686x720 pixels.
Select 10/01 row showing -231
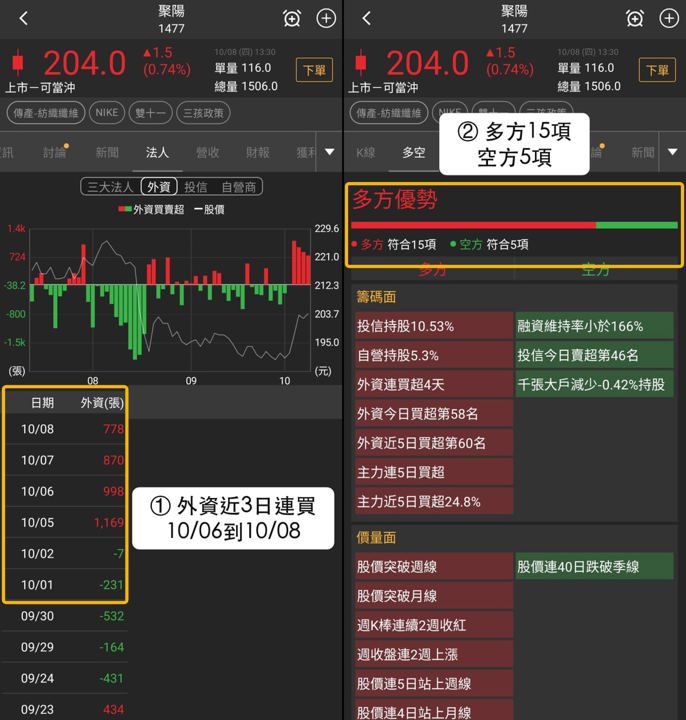[65, 585]
